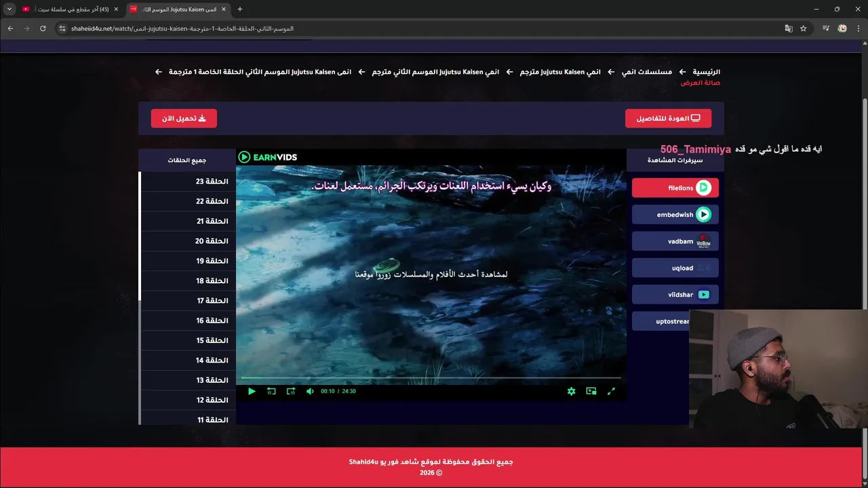The image size is (868, 488).
Task: Click the EARNVIDS logo in the player
Action: coord(267,157)
